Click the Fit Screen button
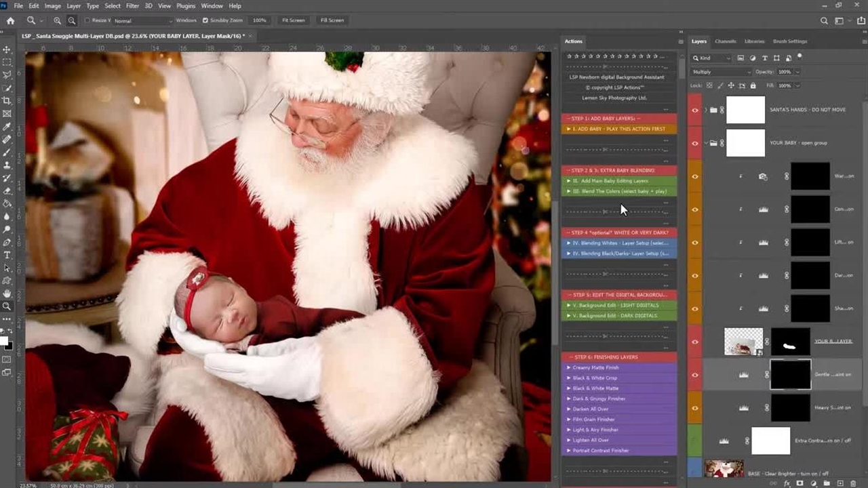This screenshot has height=488, width=868. pyautogui.click(x=293, y=20)
